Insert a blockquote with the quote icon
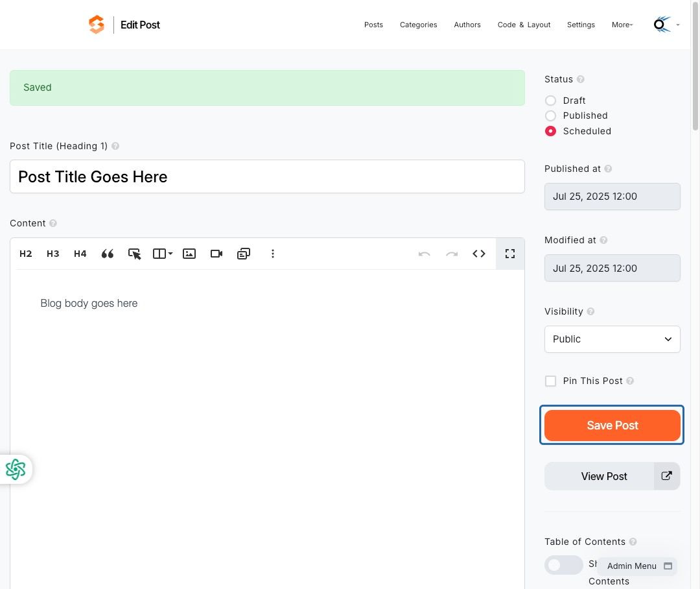 click(107, 254)
